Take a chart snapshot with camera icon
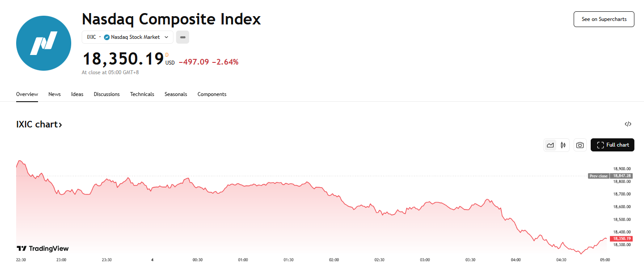This screenshot has width=644, height=271. click(580, 145)
